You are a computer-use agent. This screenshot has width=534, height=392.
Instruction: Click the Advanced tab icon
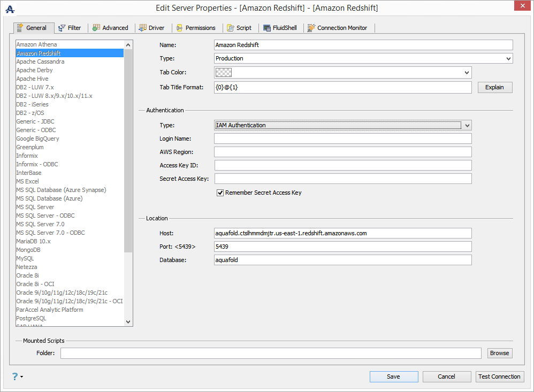click(x=96, y=28)
